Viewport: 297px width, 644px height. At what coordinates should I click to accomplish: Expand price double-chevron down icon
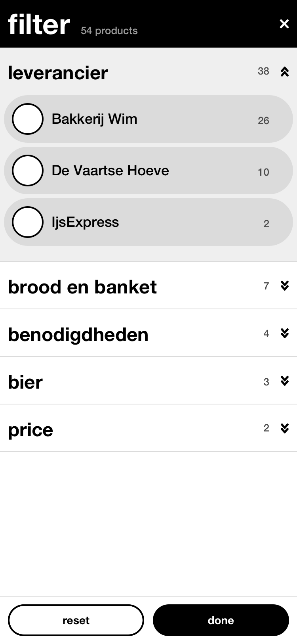click(x=284, y=428)
